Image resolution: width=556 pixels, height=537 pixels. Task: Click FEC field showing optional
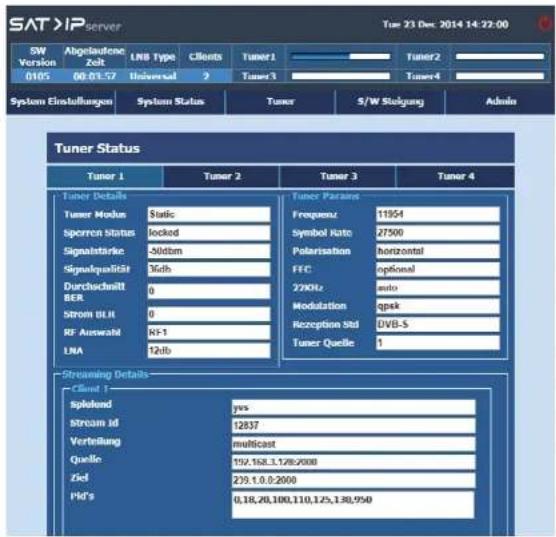click(438, 269)
